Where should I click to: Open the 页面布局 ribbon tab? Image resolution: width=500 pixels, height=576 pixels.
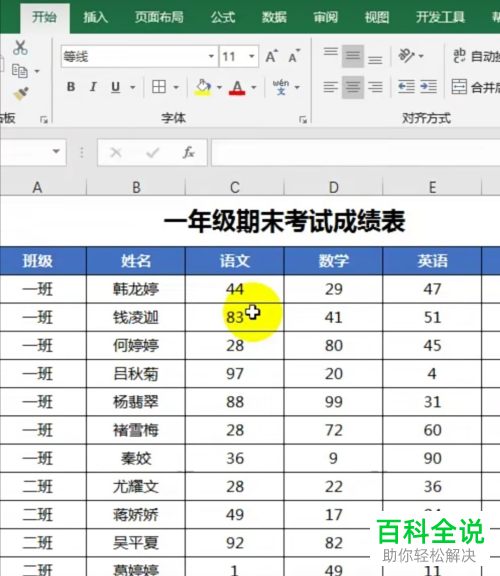[x=159, y=17]
